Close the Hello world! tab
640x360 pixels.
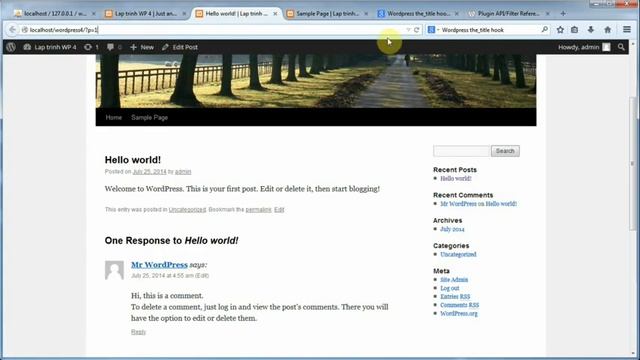click(275, 13)
